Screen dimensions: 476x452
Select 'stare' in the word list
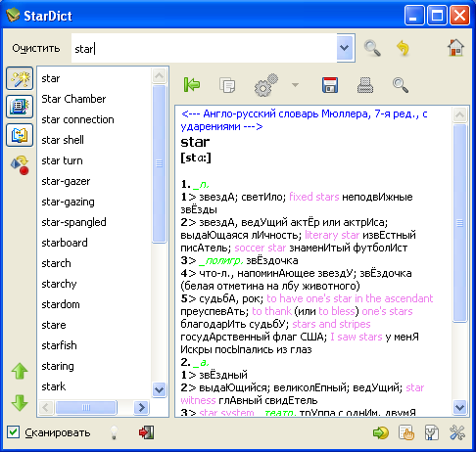[x=54, y=325]
